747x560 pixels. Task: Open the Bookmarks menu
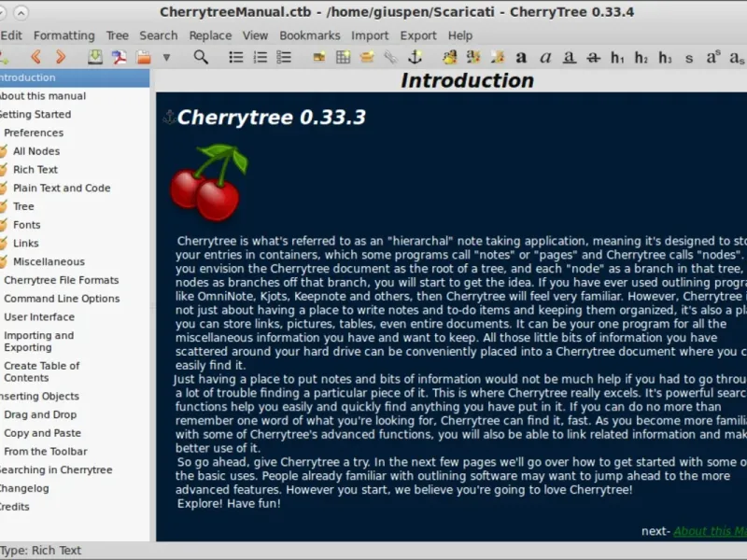point(310,35)
